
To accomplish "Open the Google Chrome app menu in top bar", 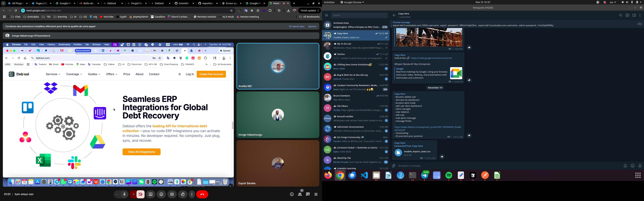I will [x=352, y=2].
